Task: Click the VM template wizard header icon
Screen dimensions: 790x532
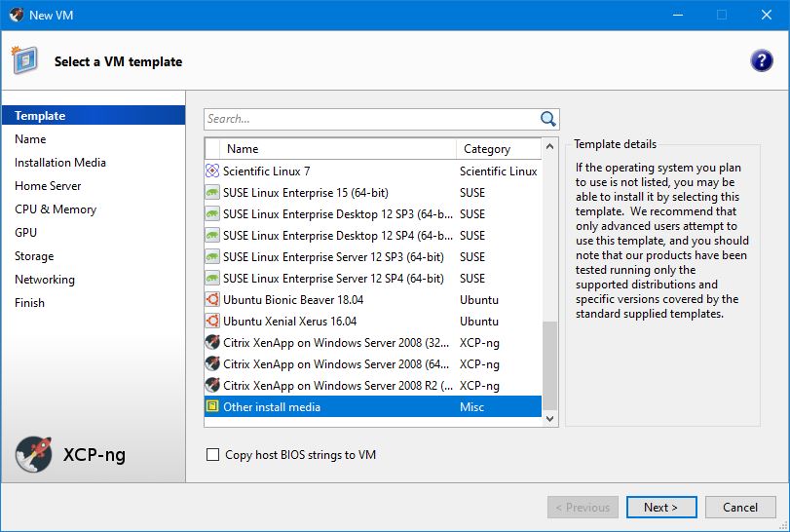Action: coord(24,60)
